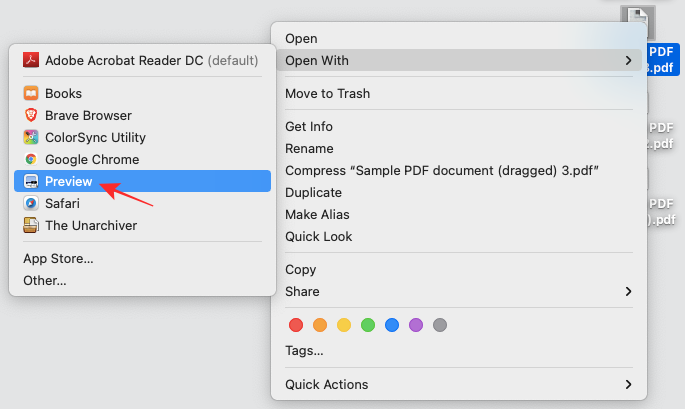This screenshot has width=685, height=409.
Task: Choose Move to Trash from context menu
Action: coord(327,93)
